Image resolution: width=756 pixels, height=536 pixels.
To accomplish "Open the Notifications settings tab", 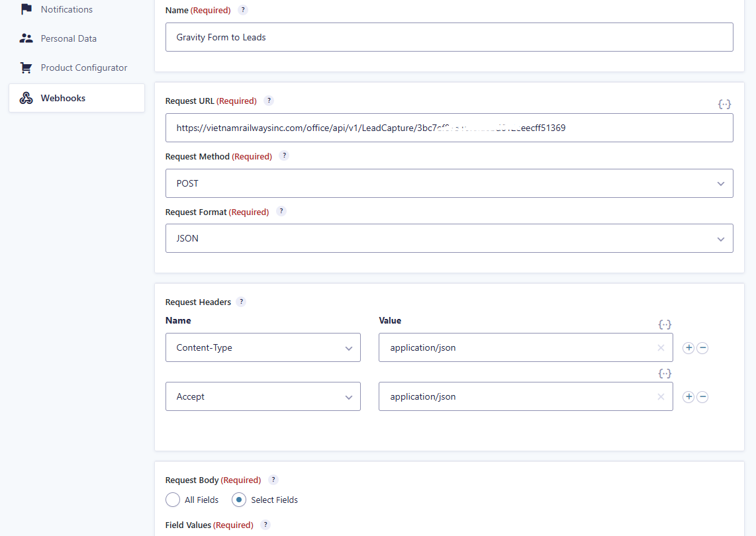I will tap(66, 9).
